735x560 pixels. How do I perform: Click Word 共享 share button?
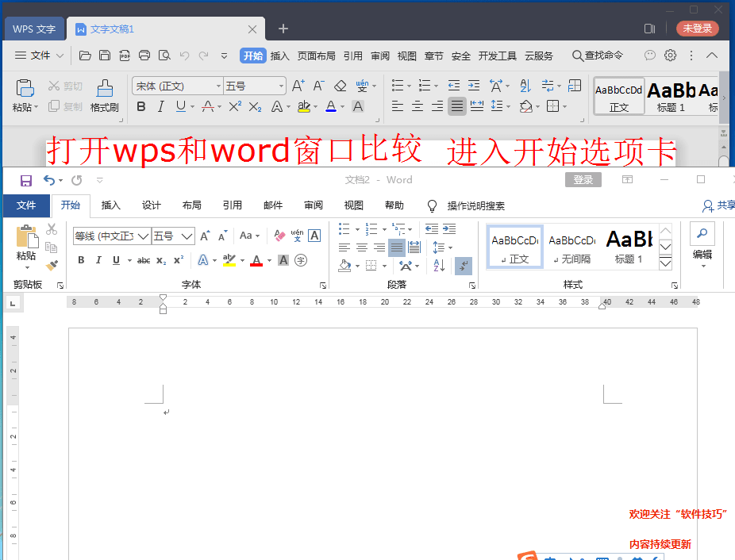(720, 205)
